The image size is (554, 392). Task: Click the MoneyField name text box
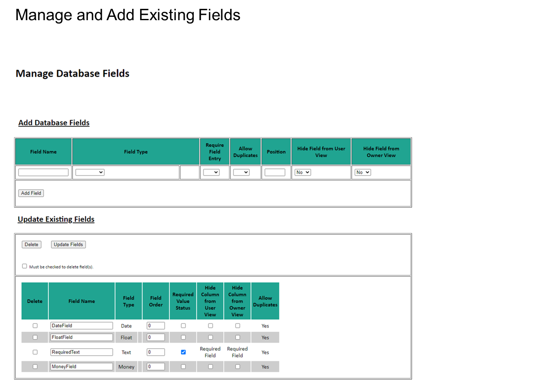pos(82,367)
